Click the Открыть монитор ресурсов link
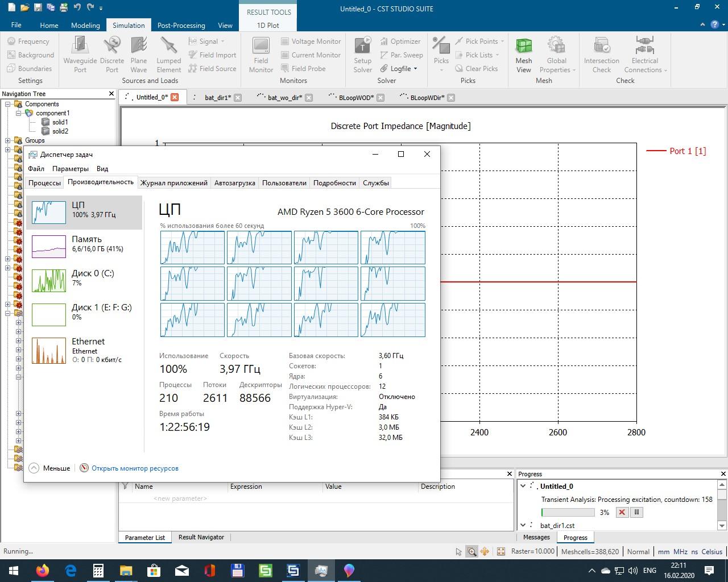The height and width of the screenshot is (582, 728). (135, 468)
